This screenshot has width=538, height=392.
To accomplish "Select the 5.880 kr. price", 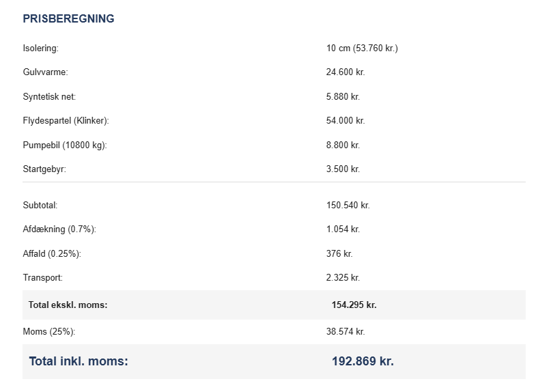I will [x=343, y=97].
